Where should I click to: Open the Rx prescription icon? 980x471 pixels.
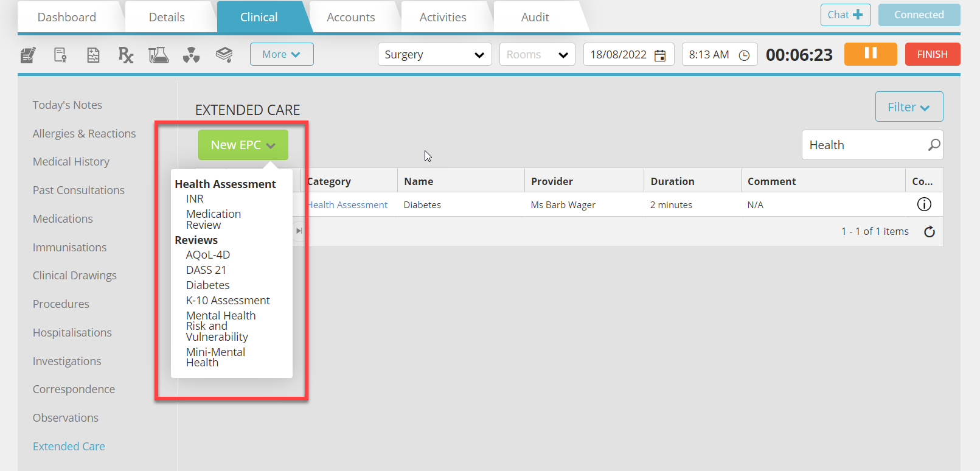[x=125, y=55]
